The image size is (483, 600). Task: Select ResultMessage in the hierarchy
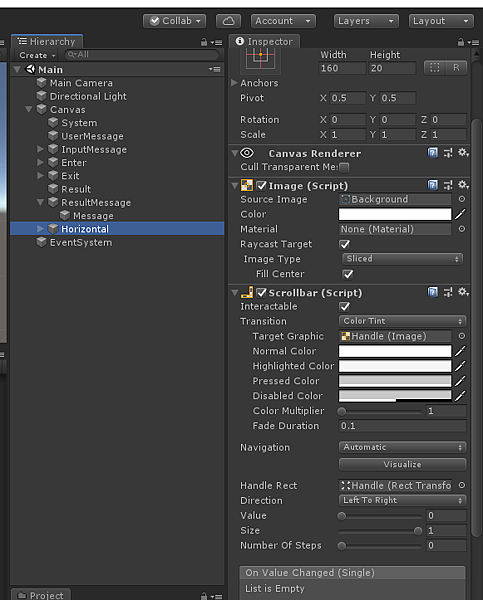[x=96, y=202]
